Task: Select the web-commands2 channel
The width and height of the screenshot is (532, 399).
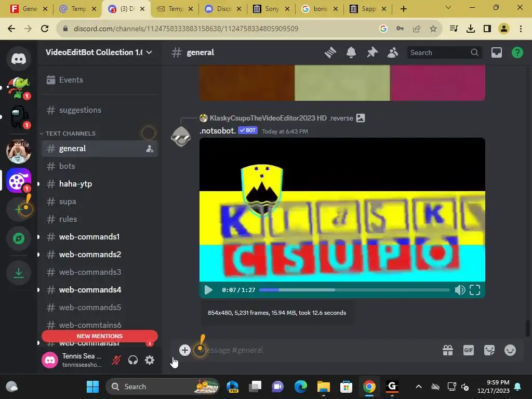Action: (x=100, y=255)
